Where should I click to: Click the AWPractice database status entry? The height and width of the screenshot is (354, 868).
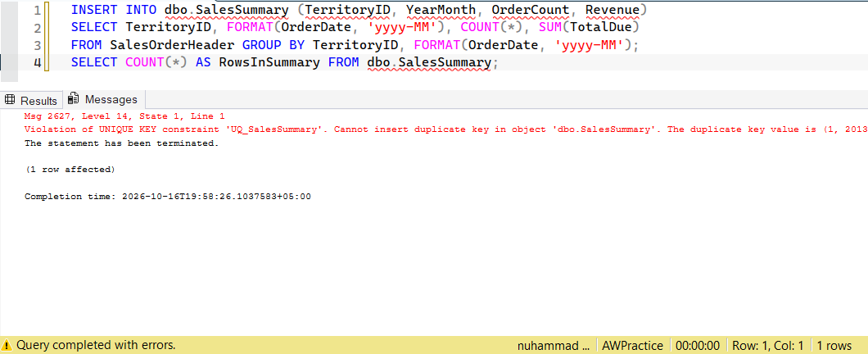(631, 345)
